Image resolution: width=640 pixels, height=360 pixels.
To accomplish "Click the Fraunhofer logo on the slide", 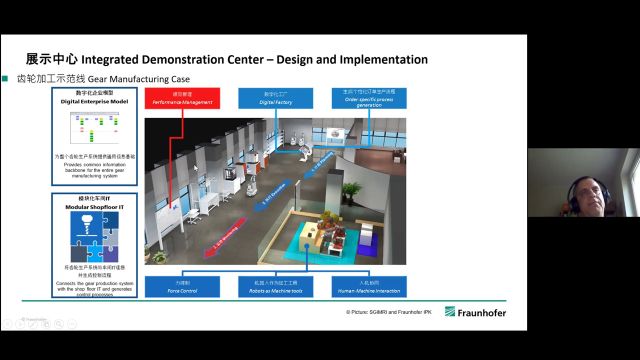I will 476,312.
